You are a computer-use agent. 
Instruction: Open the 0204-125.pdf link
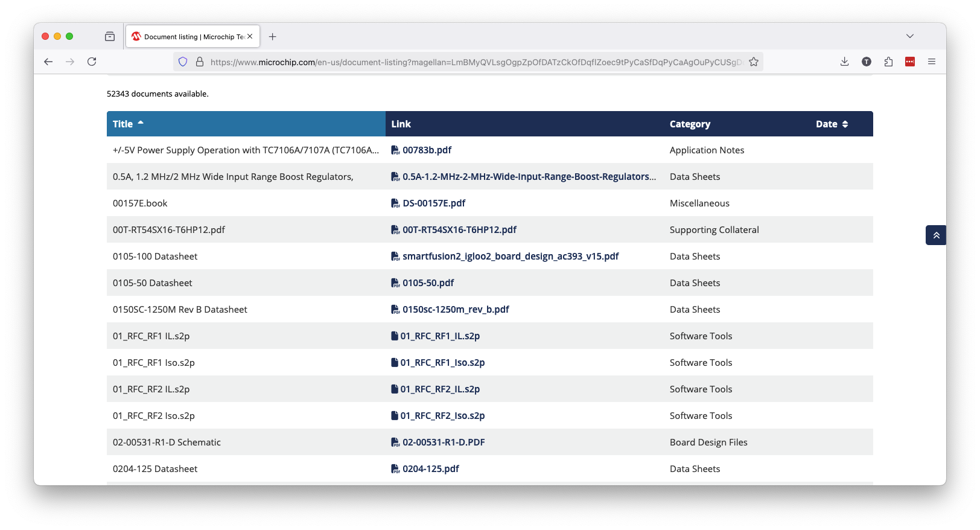click(x=431, y=468)
